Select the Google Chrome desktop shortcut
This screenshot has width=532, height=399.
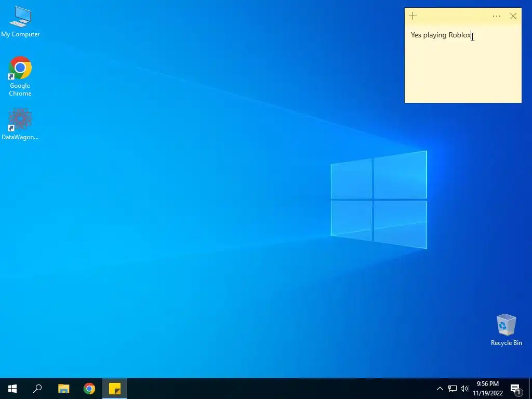point(20,76)
